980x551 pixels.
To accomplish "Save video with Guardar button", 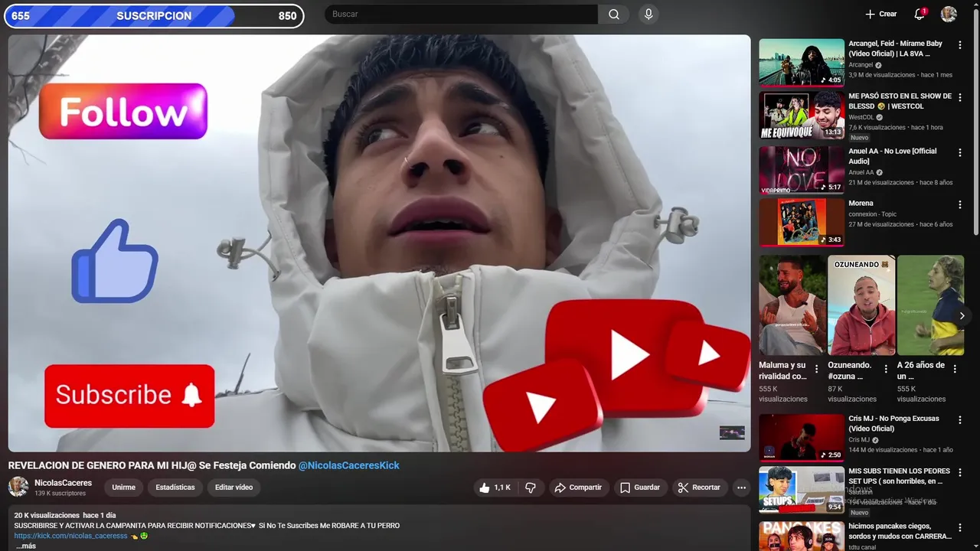I will point(640,487).
